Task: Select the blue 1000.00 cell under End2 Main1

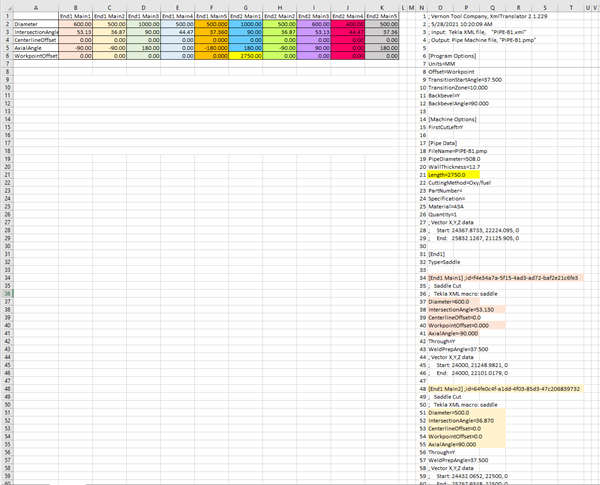Action: coord(246,24)
